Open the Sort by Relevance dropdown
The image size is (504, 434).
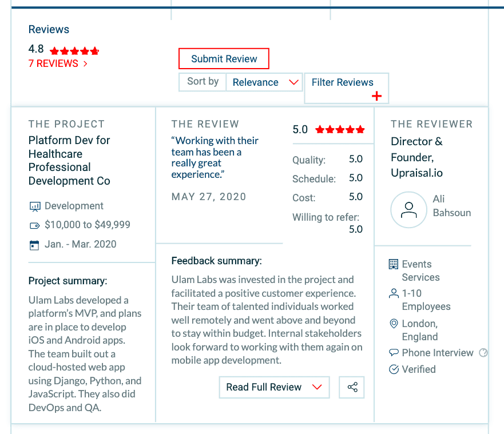pyautogui.click(x=264, y=82)
